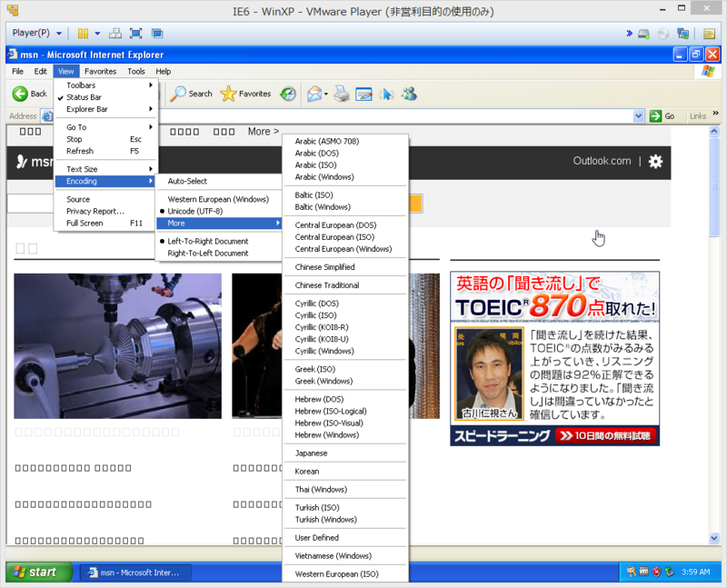The image size is (727, 588).
Task: Open the Help menu
Action: [164, 72]
